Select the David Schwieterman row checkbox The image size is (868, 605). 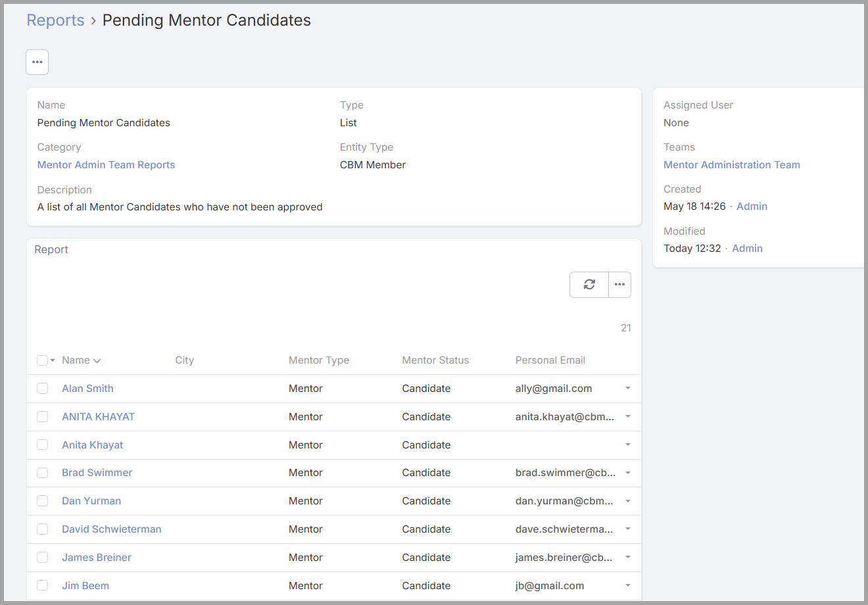(43, 529)
